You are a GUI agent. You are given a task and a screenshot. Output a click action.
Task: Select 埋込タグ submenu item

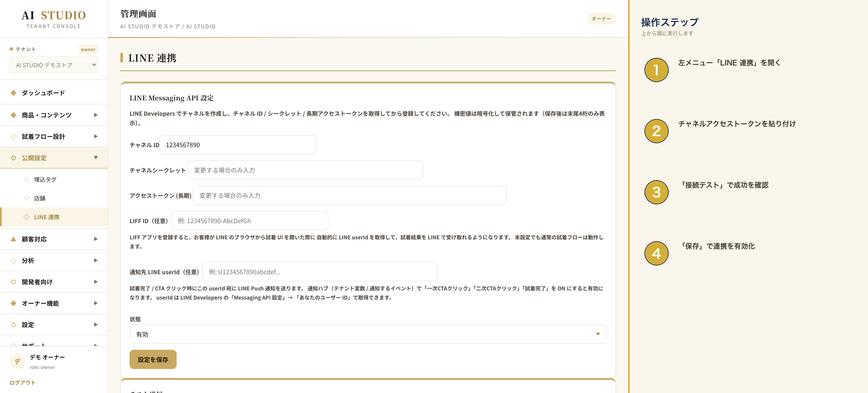tap(54, 179)
